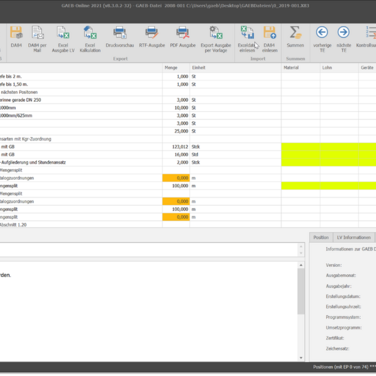Select the 'mit Kgr-Zuordnung' heading row
Image resolution: width=376 pixels, height=376 pixels.
188,139
